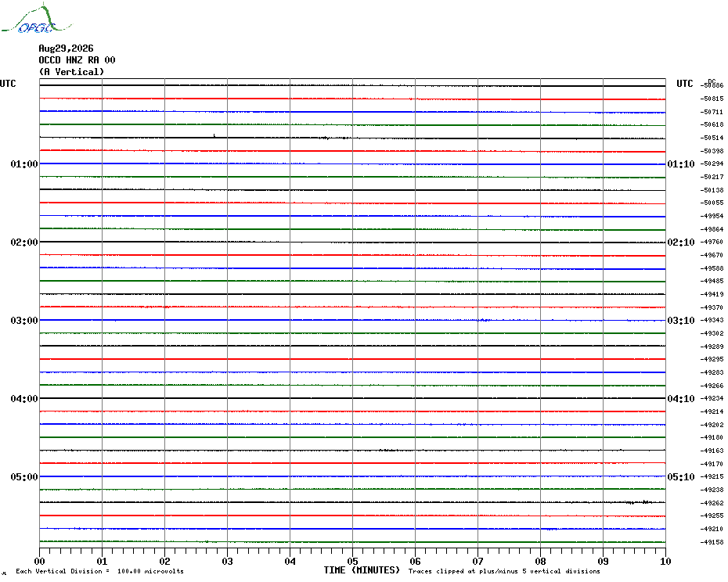728x582 pixels.
Task: Click DC offset value -49302
Action: [712, 333]
